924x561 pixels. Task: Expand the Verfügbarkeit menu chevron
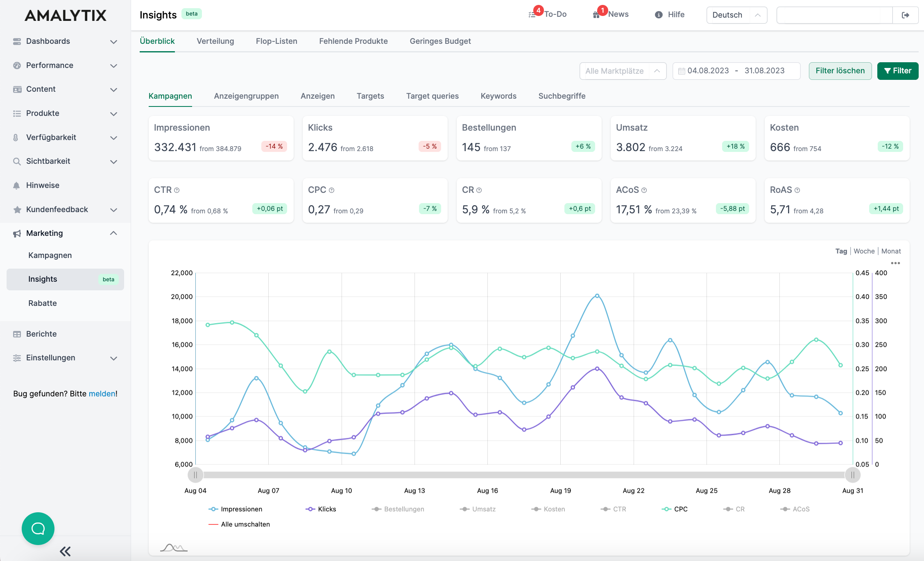114,138
